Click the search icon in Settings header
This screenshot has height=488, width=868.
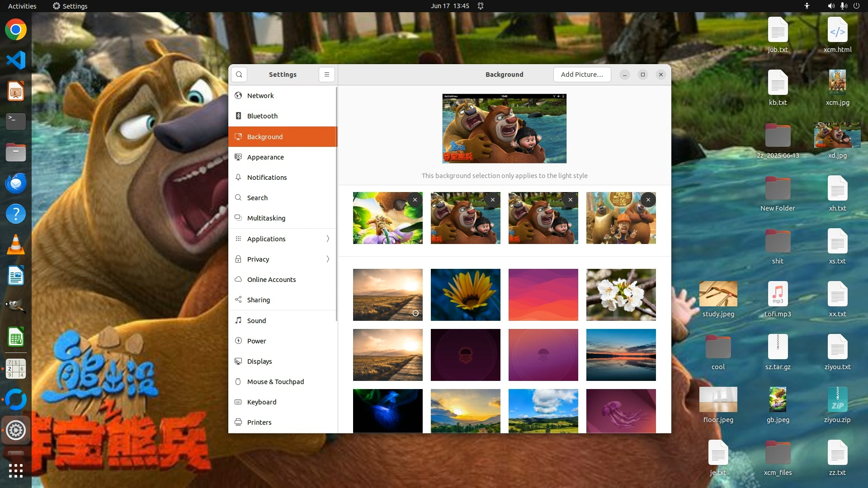click(239, 75)
